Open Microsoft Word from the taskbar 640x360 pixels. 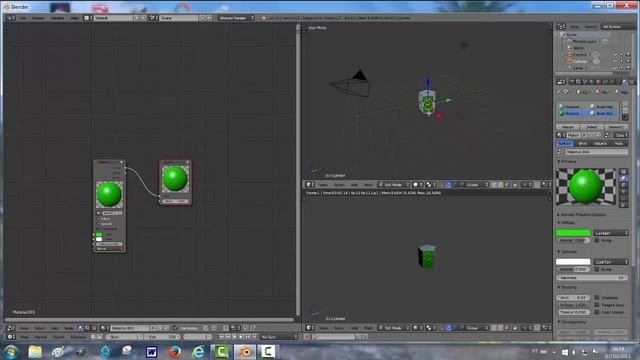[x=151, y=351]
